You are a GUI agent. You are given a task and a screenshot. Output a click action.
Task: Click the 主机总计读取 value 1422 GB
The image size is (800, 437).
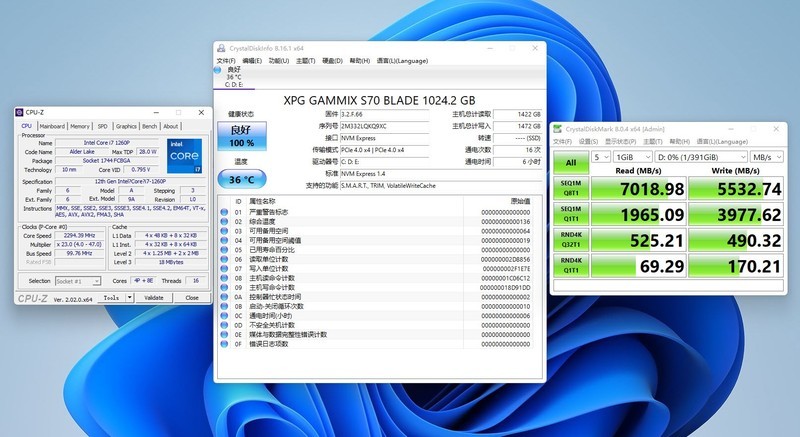[x=517, y=115]
